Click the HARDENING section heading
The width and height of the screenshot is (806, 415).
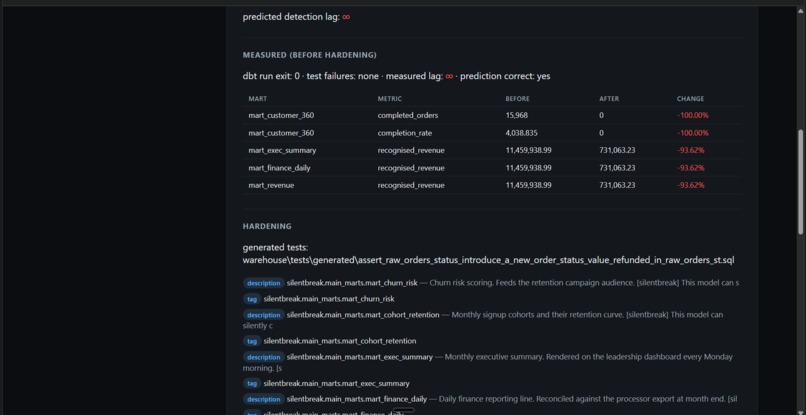click(267, 226)
